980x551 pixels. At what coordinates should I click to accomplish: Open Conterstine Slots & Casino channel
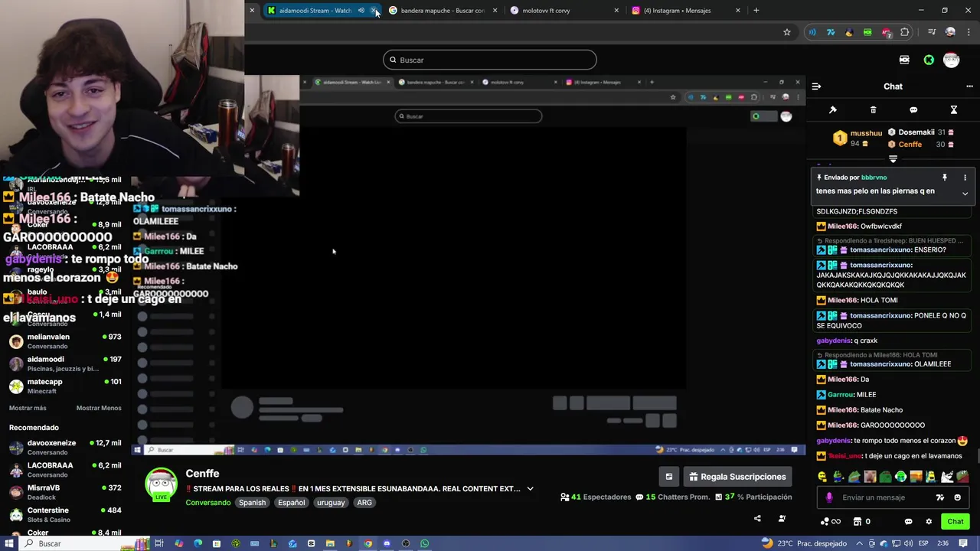65,514
